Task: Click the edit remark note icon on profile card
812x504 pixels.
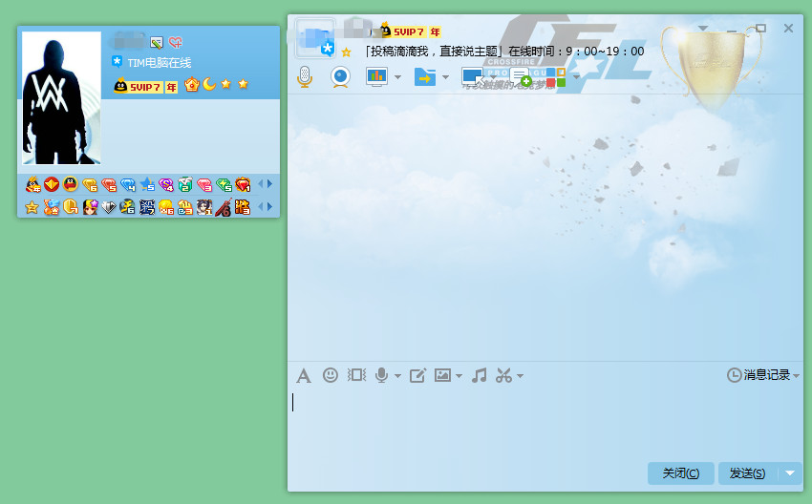Action: pyautogui.click(x=157, y=42)
